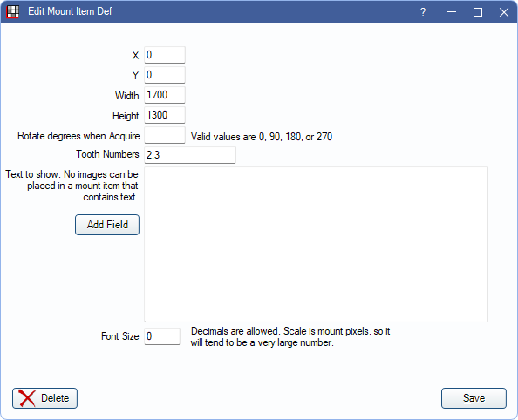Image resolution: width=518 pixels, height=420 pixels.
Task: Close the Edit Mount Item Def dialog
Action: (504, 12)
